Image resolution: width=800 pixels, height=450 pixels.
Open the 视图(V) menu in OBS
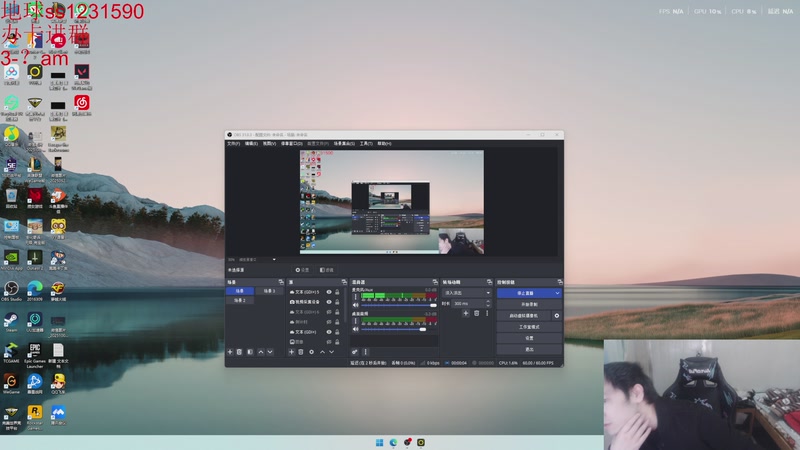coord(269,144)
